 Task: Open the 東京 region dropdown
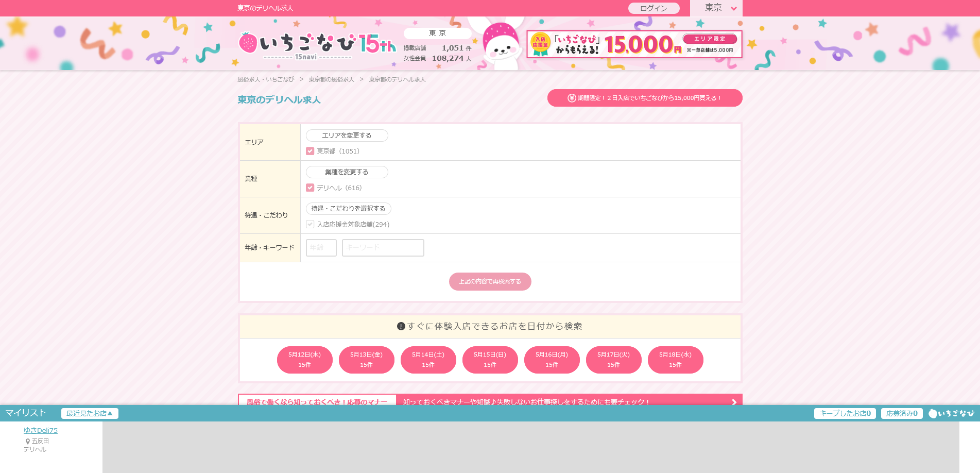coord(716,8)
